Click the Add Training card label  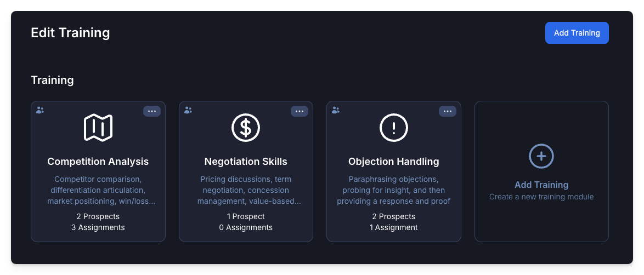(x=541, y=185)
